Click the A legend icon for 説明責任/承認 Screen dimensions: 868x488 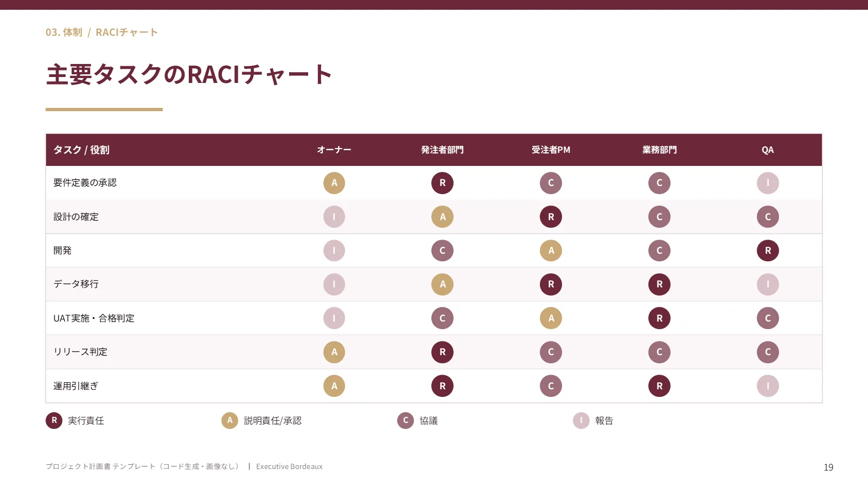[x=230, y=420]
